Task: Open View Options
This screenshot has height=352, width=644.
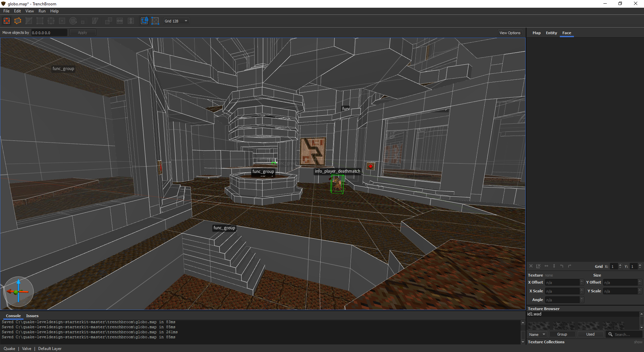Action: (x=510, y=33)
